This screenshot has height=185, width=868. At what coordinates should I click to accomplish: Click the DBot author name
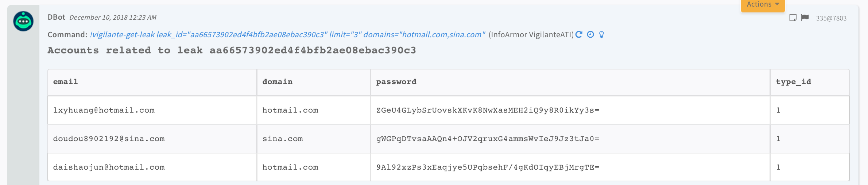click(56, 17)
